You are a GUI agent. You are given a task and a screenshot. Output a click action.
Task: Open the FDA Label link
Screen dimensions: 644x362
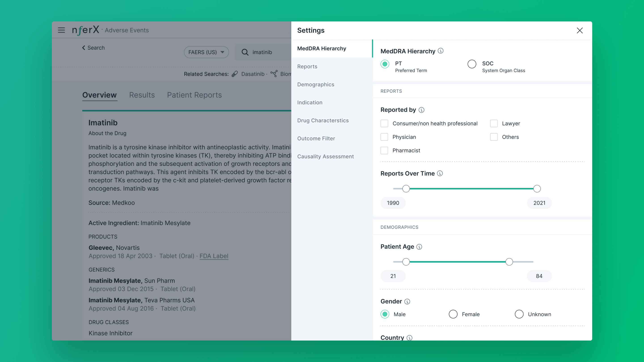(x=214, y=256)
